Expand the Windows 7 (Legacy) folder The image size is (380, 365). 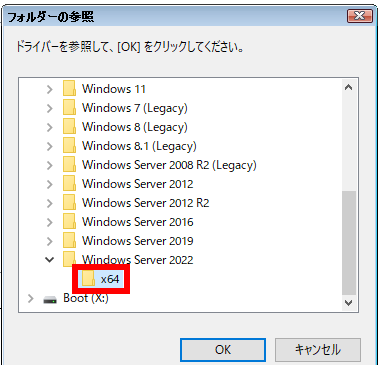[50, 108]
